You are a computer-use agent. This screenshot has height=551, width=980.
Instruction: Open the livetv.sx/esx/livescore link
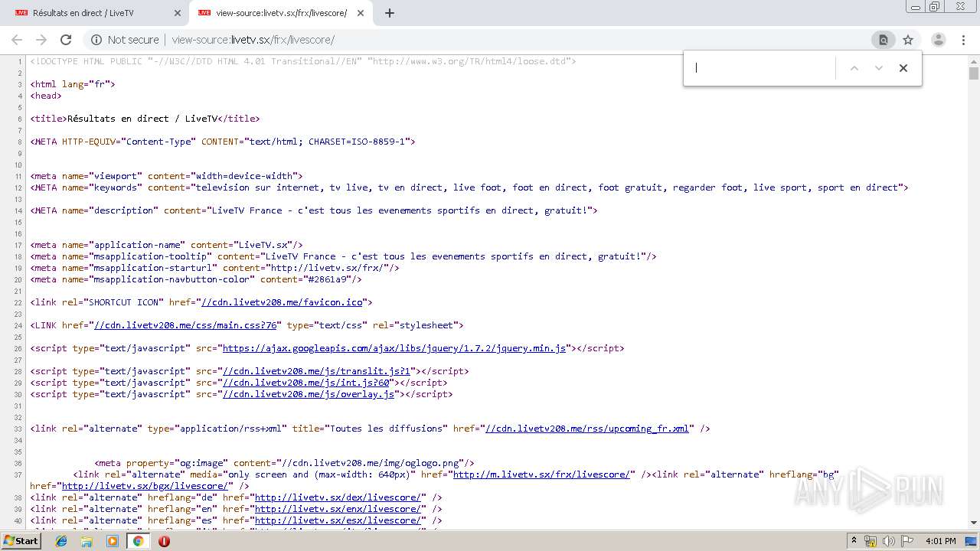point(338,520)
